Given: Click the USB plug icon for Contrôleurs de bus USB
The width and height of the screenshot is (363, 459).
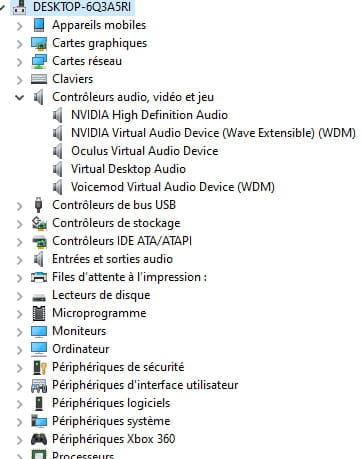Looking at the screenshot, I should (x=39, y=205).
